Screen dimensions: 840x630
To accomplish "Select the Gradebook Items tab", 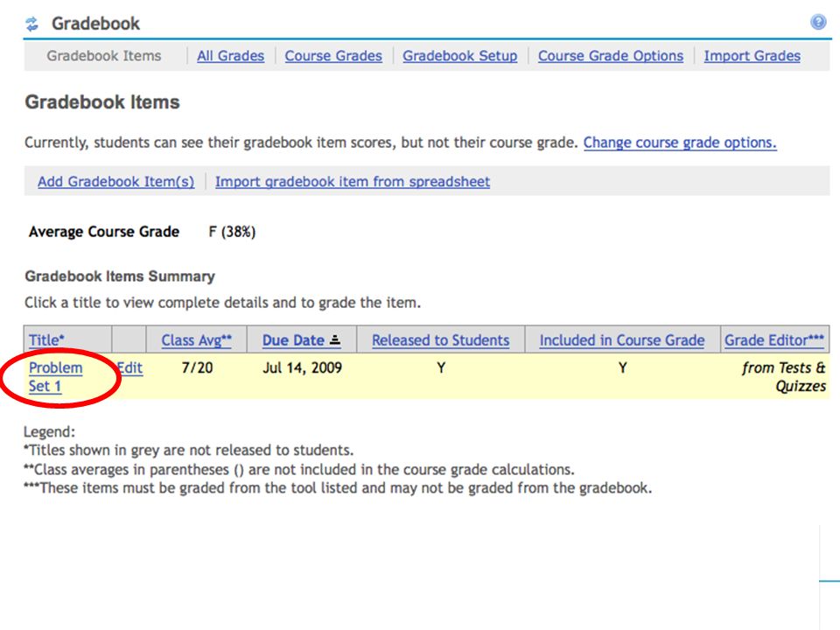I will click(104, 56).
